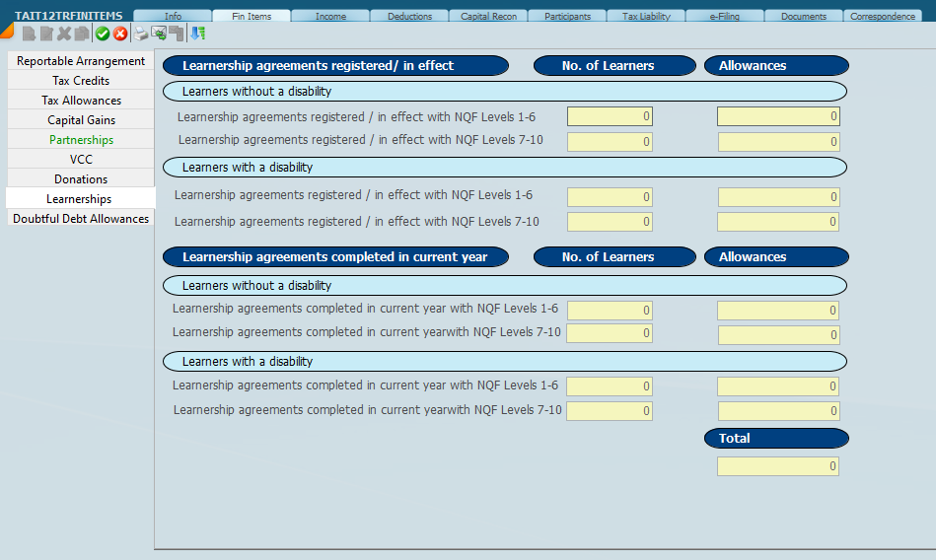Image resolution: width=936 pixels, height=560 pixels.
Task: Click the printer icon in toolbar
Action: coord(141,34)
